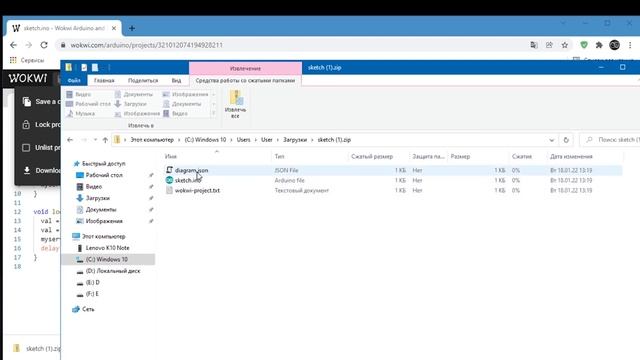This screenshot has width=640, height=360.
Task: Select the sketch.ino file
Action: [188, 180]
